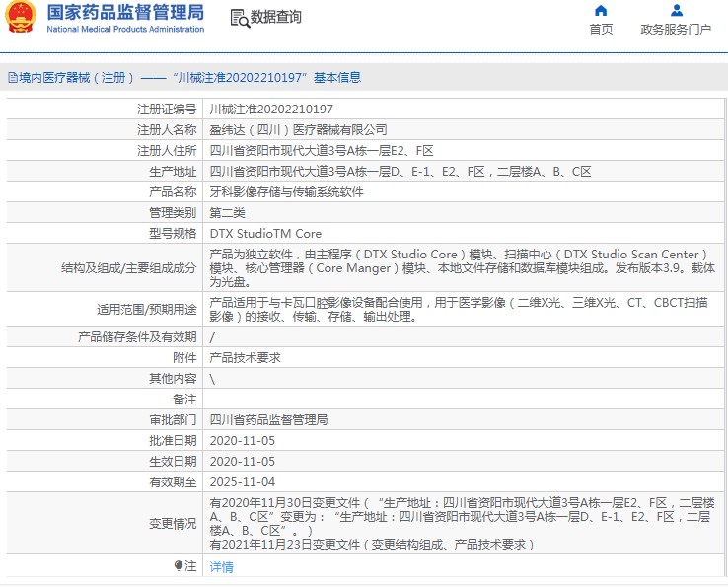Click 国家药品监督管理局 title
The height and width of the screenshot is (587, 728).
tap(125, 13)
